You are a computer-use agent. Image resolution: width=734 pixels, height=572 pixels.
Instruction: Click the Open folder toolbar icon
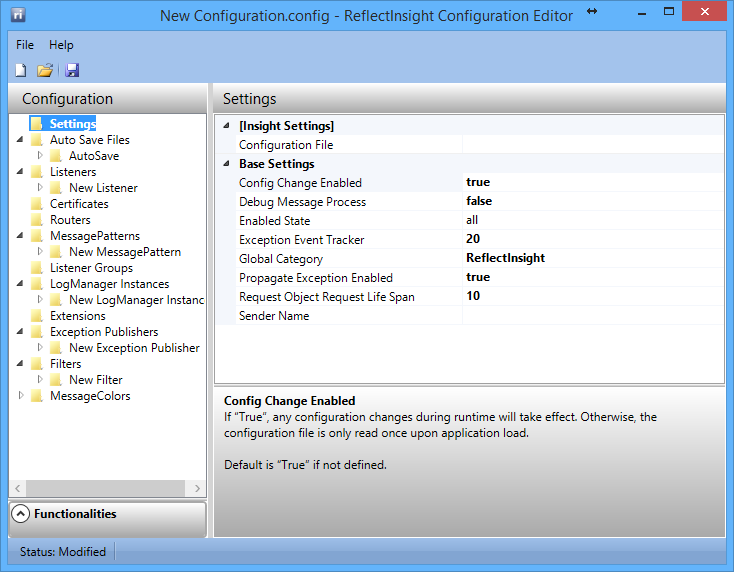[x=45, y=70]
